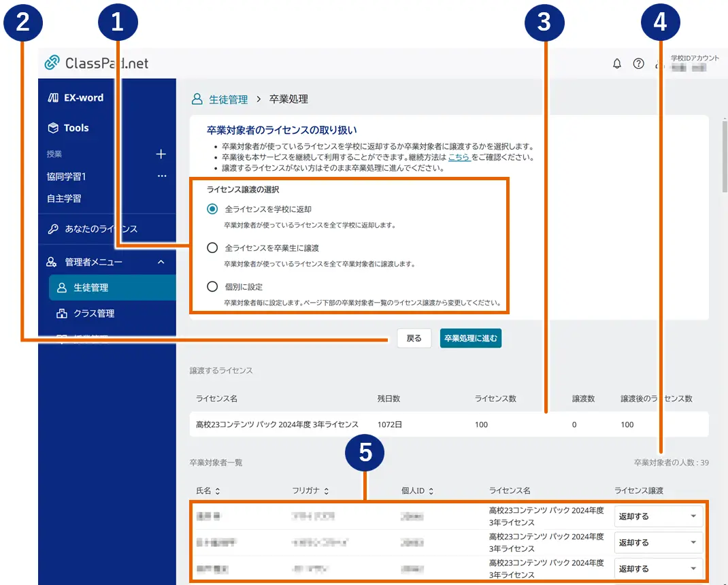
Task: Open クラス管理 in the sidebar
Action: (93, 314)
